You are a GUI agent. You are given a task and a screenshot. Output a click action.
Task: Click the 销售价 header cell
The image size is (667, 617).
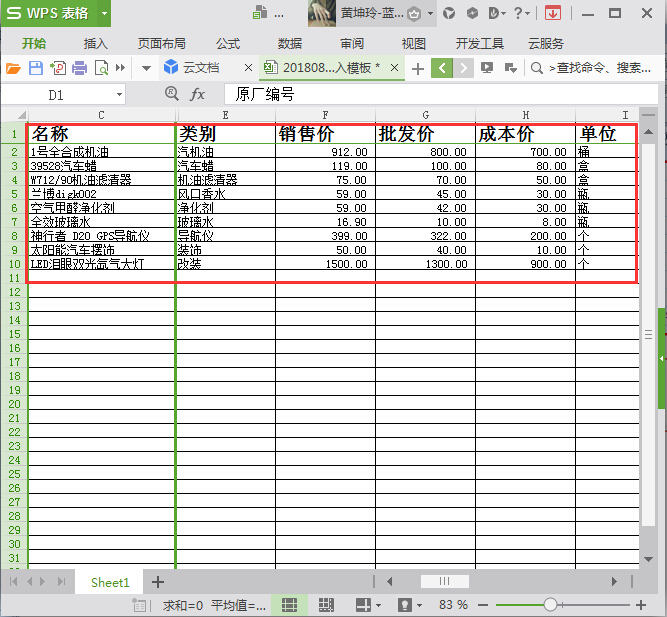(325, 134)
